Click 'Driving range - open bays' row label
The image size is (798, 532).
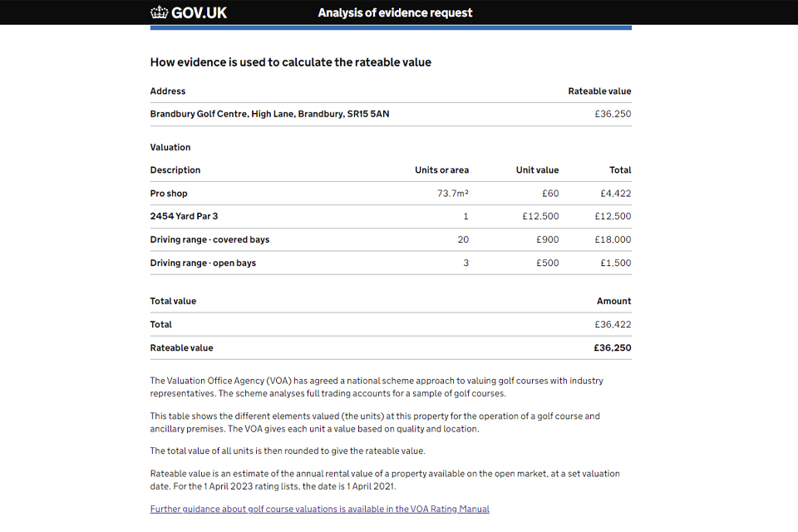[203, 263]
